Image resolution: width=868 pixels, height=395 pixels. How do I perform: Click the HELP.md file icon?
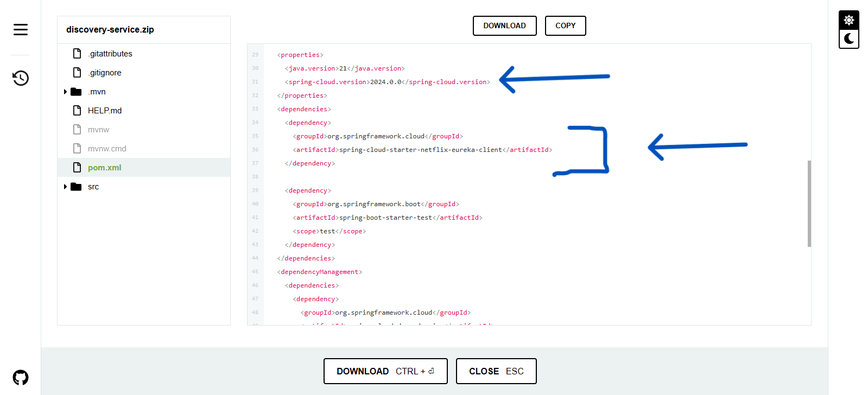pos(77,110)
